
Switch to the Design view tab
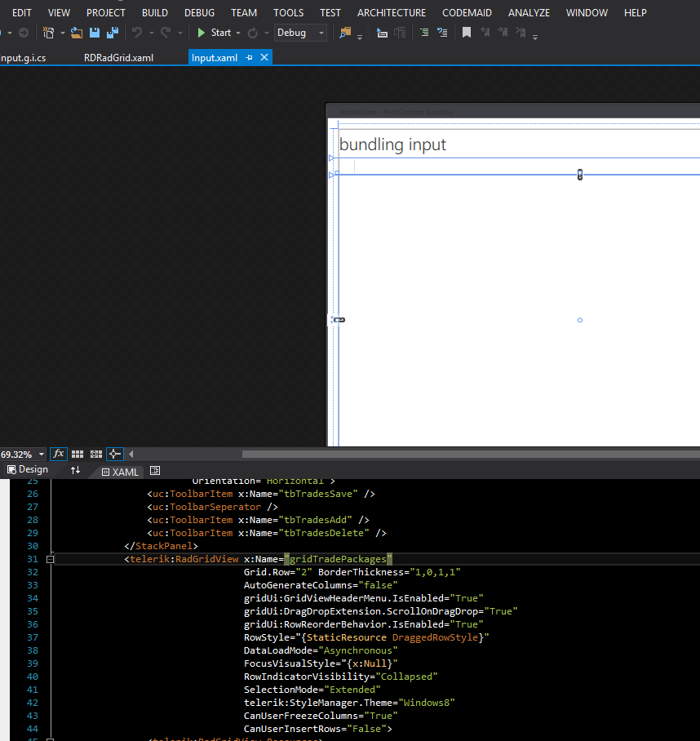[28, 469]
